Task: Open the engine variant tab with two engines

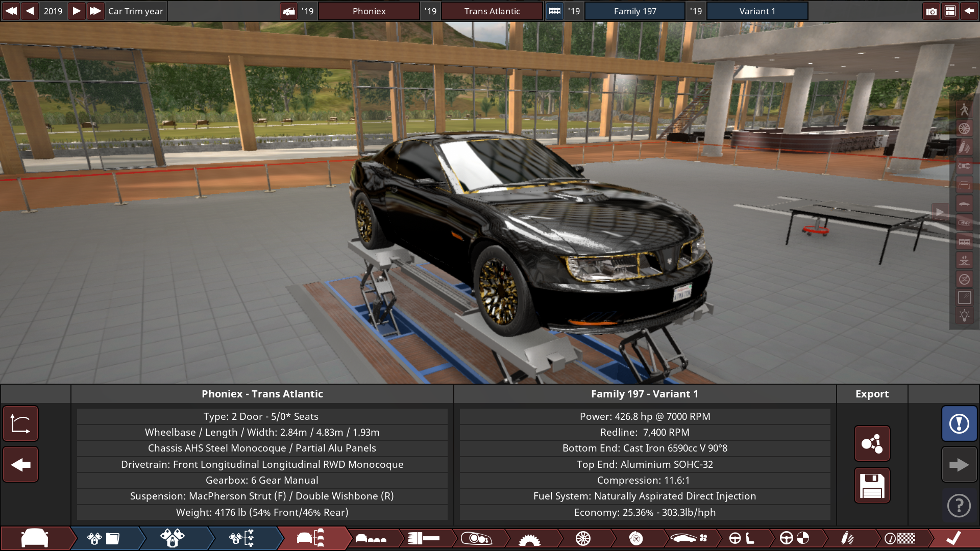Action: 173,538
